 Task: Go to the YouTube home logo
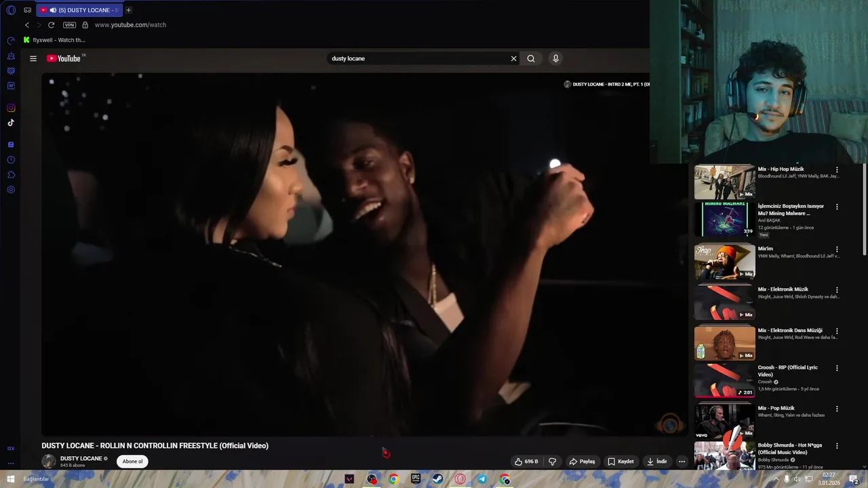(64, 58)
